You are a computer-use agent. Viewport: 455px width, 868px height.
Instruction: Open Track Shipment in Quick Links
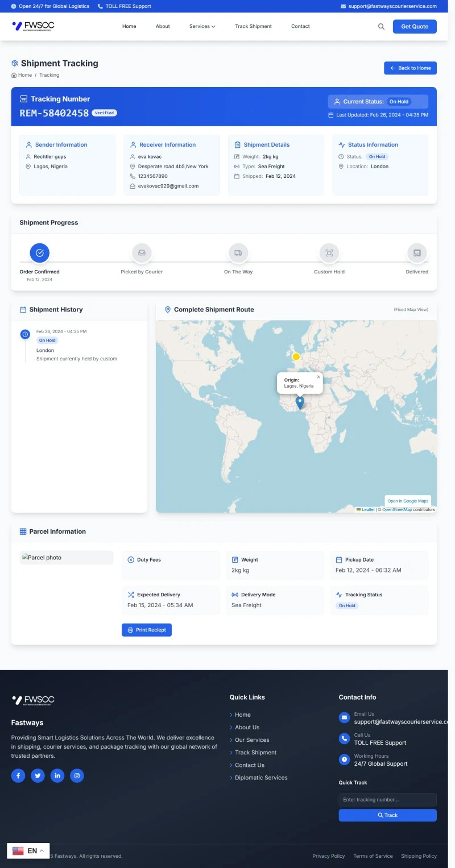pyautogui.click(x=255, y=752)
